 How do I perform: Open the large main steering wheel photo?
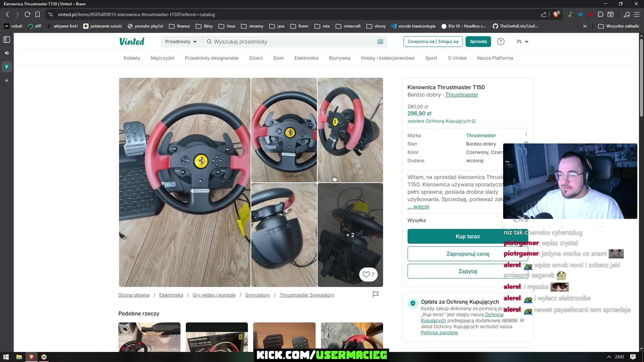[185, 182]
